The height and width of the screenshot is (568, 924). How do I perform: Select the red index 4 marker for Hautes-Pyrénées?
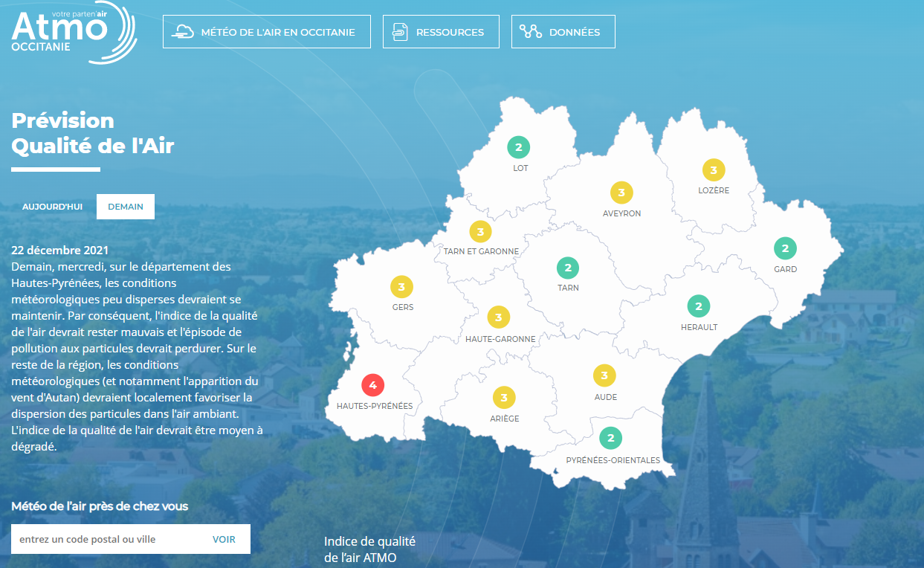click(x=372, y=385)
